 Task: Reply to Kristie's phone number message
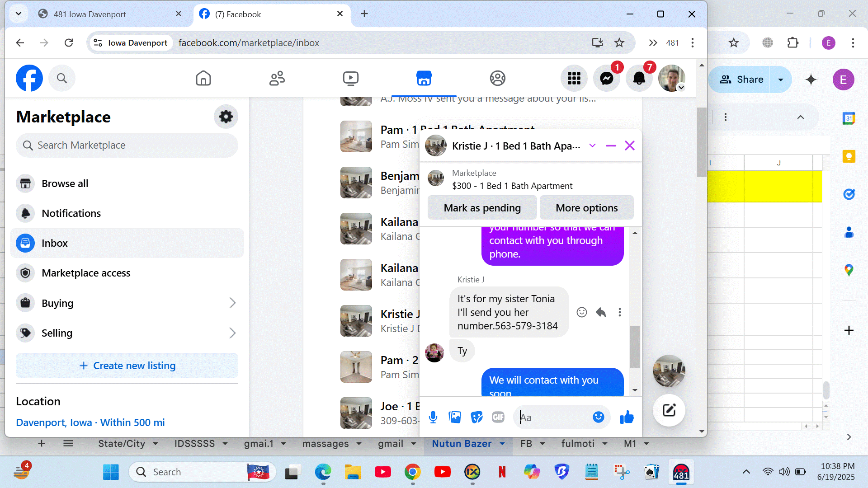point(601,312)
